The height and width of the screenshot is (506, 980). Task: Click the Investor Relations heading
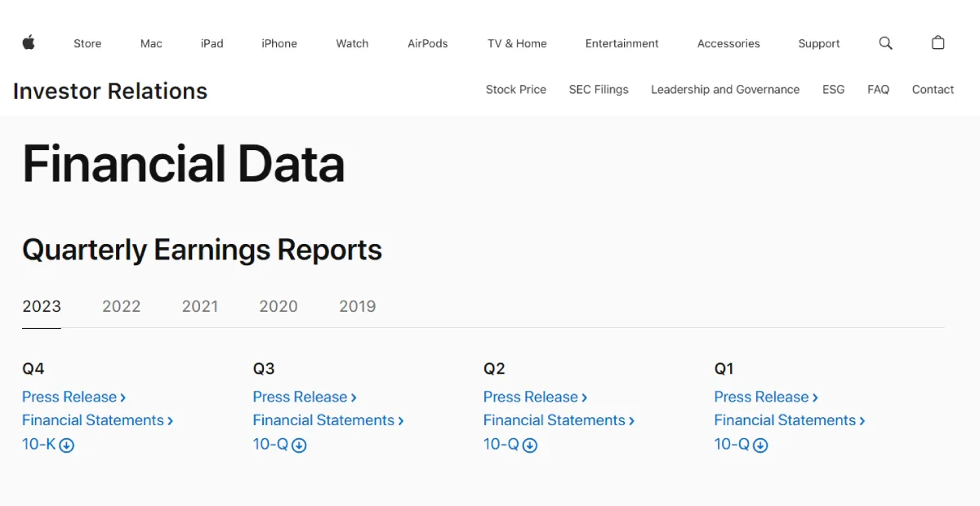tap(109, 91)
